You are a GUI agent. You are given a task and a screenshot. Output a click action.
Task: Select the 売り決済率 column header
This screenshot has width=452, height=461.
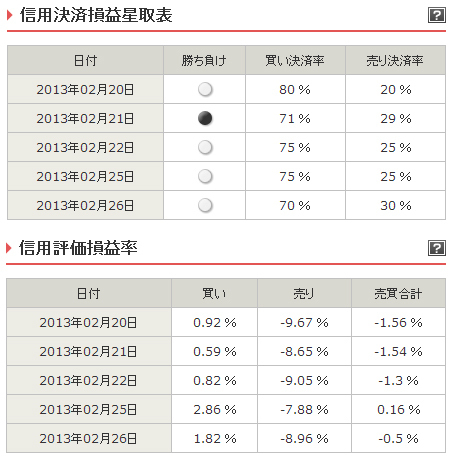point(395,60)
